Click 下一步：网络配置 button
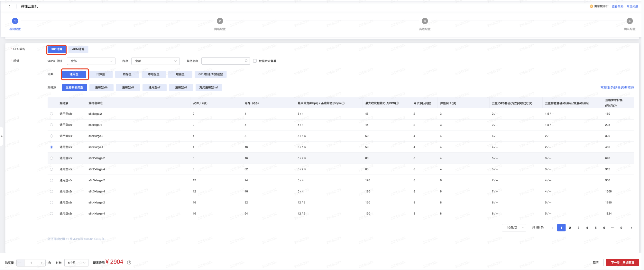 622,263
